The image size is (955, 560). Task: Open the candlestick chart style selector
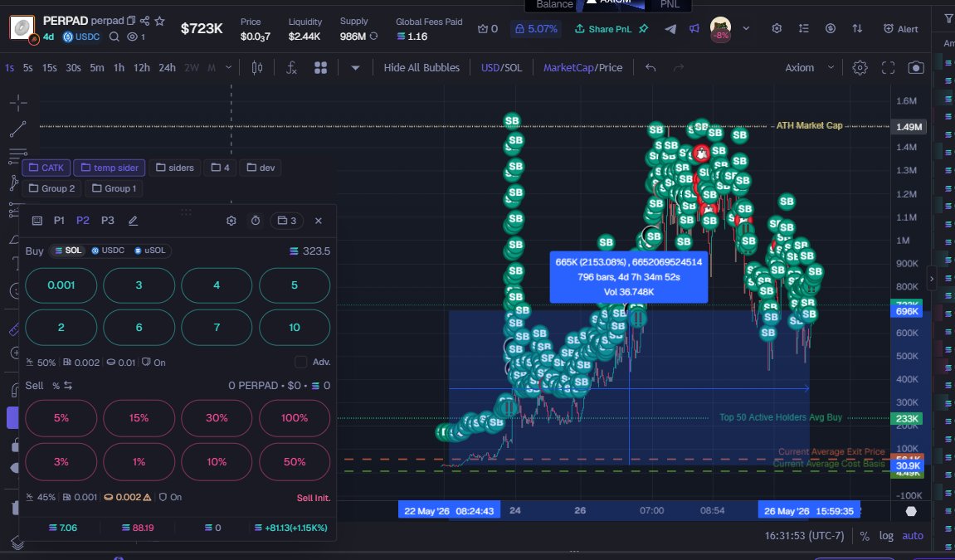point(257,67)
